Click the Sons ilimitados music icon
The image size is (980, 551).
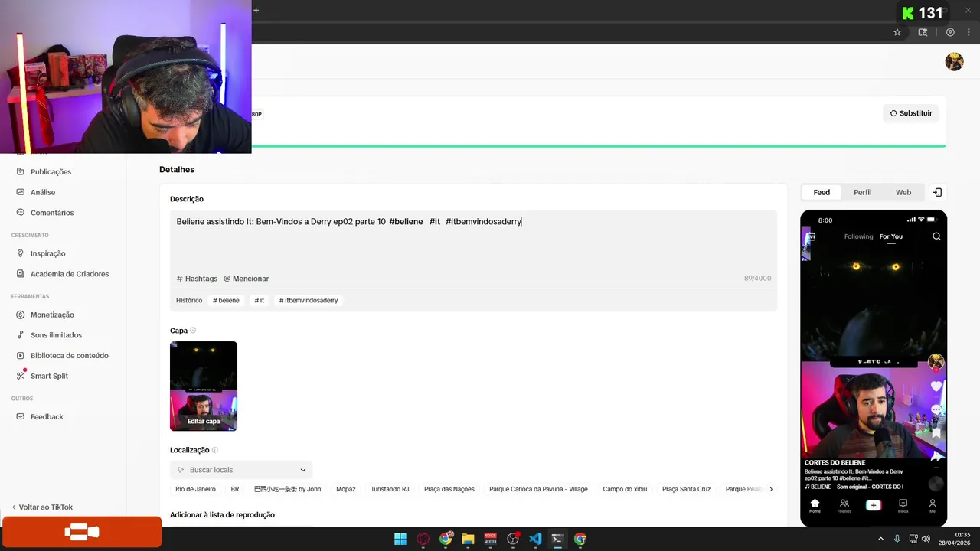pos(21,335)
